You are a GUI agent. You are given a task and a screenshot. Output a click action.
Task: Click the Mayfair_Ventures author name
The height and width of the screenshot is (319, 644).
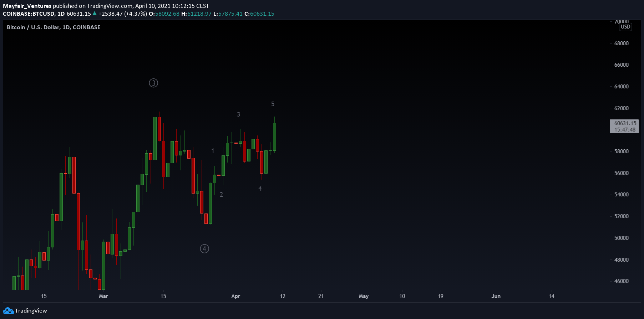pos(27,6)
